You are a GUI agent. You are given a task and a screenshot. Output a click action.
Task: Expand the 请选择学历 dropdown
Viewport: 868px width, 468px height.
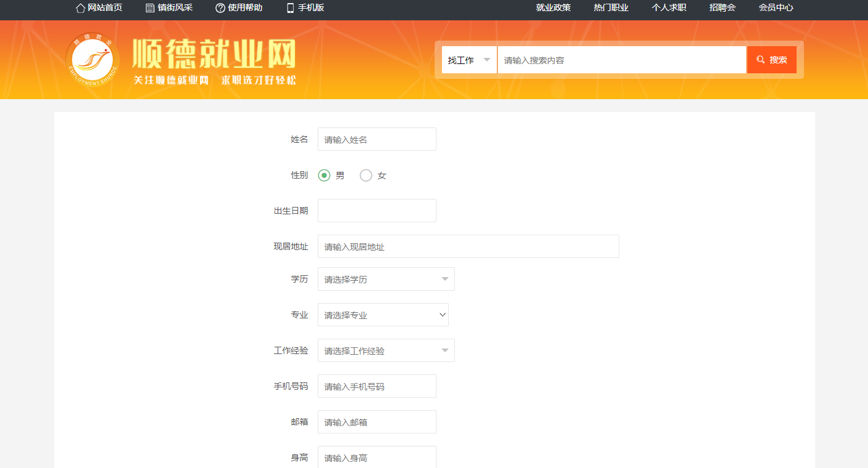click(386, 279)
